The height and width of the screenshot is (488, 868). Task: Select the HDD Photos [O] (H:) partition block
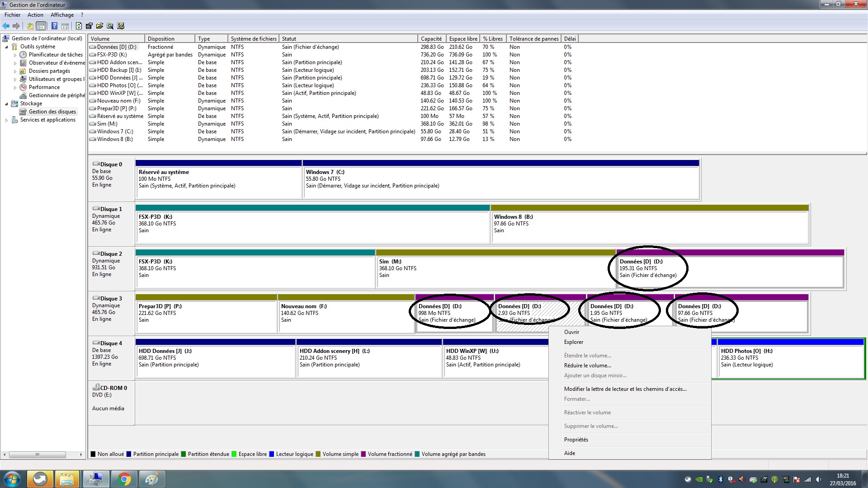click(x=791, y=358)
